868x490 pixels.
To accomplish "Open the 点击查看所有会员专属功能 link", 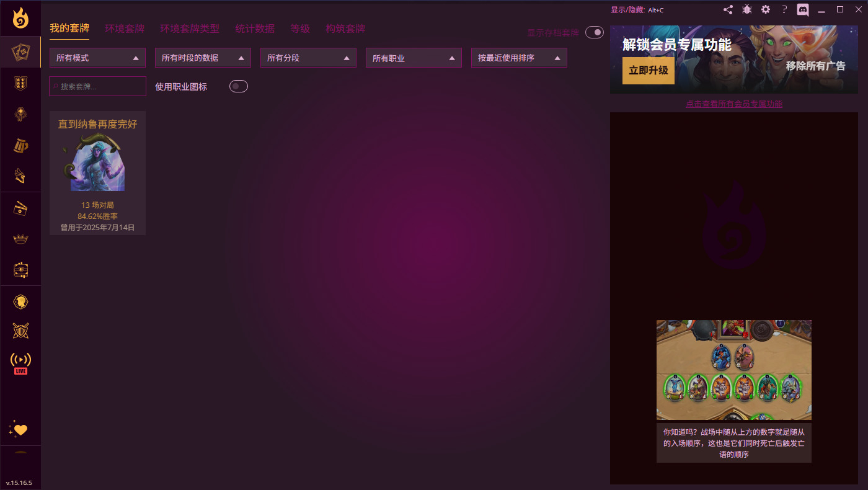I will pyautogui.click(x=734, y=104).
